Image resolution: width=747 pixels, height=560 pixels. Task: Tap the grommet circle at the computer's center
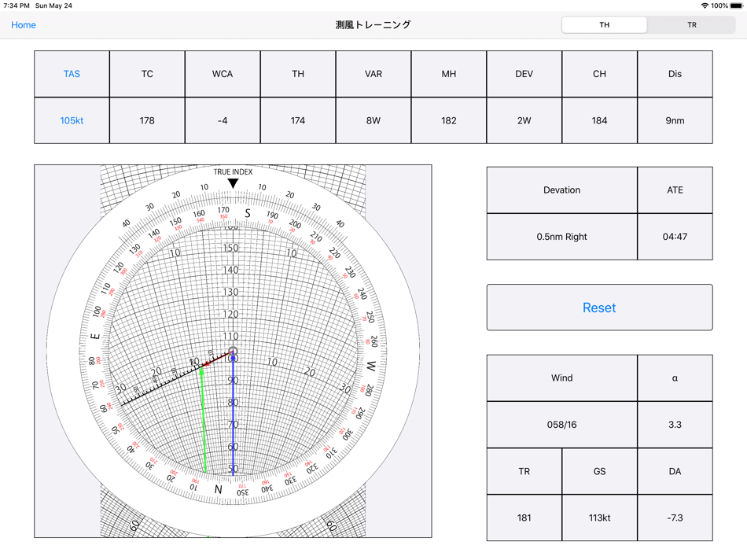233,352
